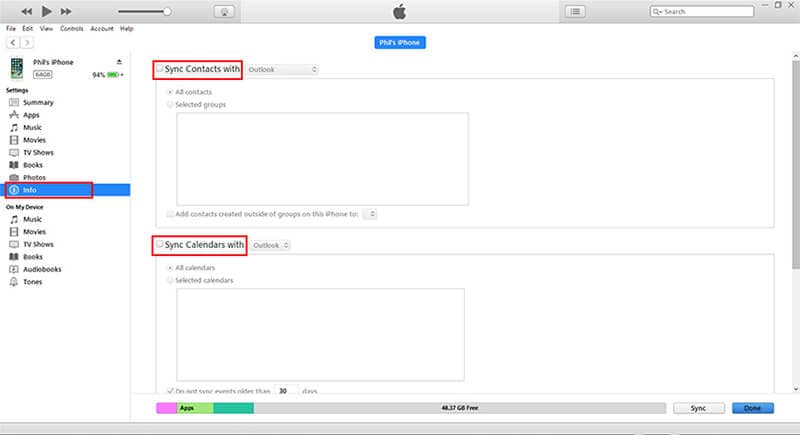The image size is (800, 435).
Task: Open the add contacts group dropdown
Action: point(369,214)
